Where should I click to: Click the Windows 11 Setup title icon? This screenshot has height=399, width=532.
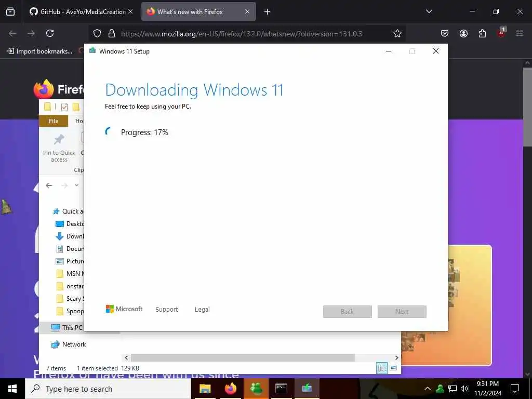click(x=92, y=51)
